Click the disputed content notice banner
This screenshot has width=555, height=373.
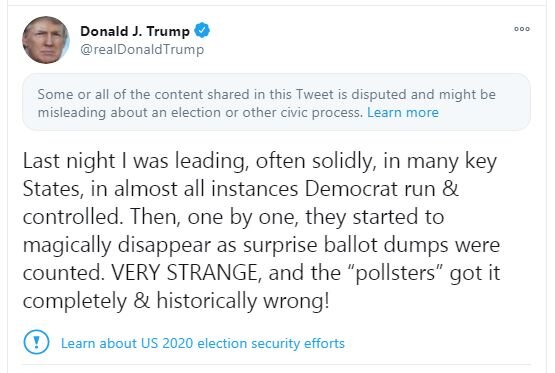pos(276,102)
